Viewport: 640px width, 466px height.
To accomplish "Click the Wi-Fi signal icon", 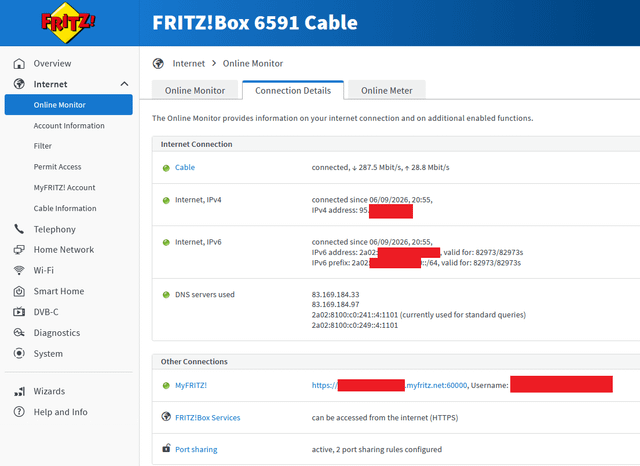I will 19,270.
